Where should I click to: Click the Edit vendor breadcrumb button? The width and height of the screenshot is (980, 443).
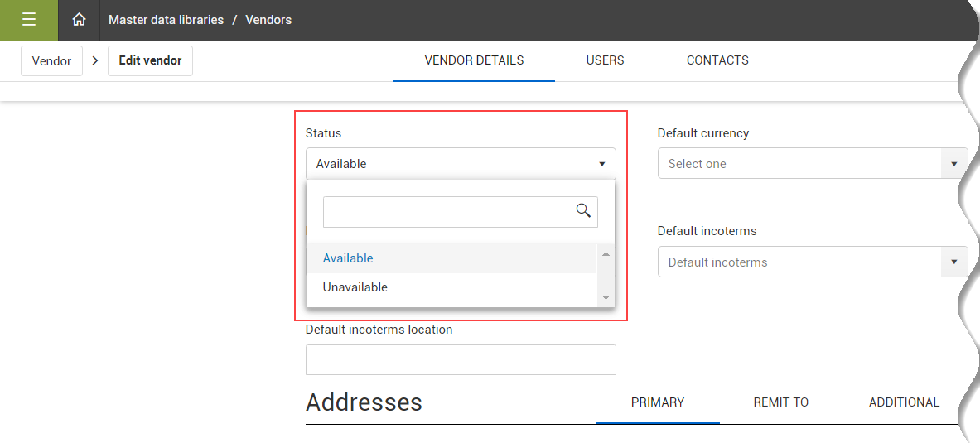tap(150, 61)
